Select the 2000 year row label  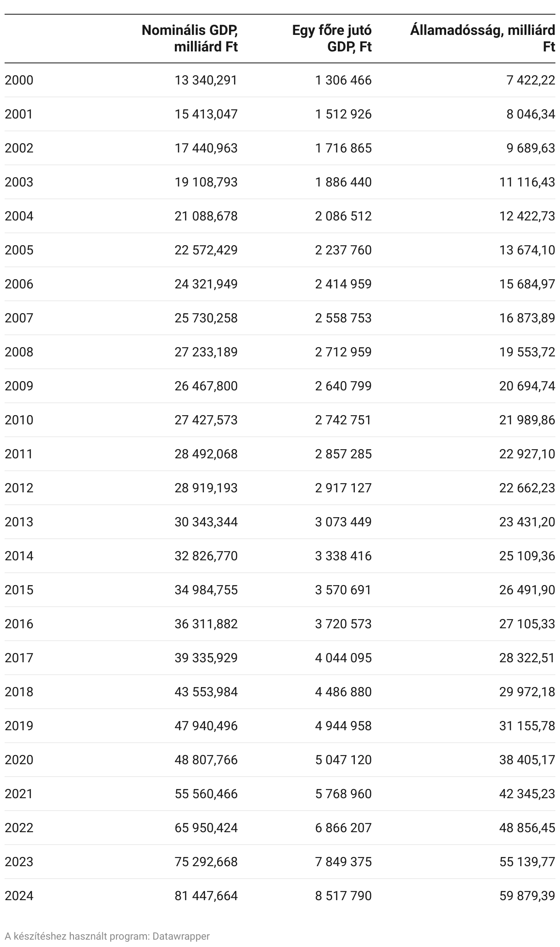pos(19,80)
